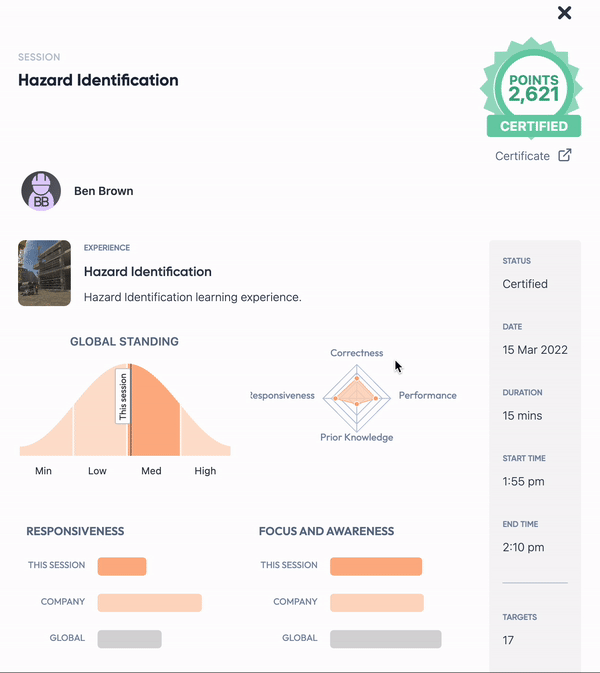Viewport: 600px width, 673px height.
Task: Click the start time 1:55 pm
Action: point(523,482)
